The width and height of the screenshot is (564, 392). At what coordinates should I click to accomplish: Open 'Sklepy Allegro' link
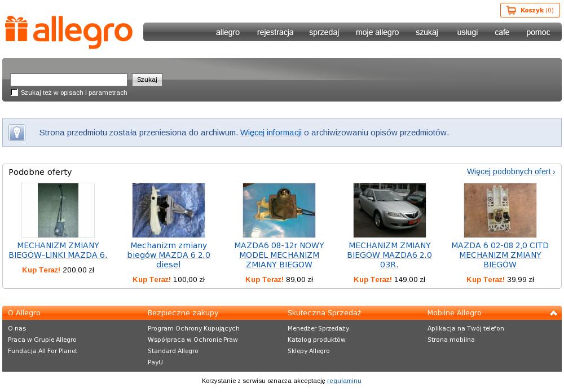tap(309, 351)
